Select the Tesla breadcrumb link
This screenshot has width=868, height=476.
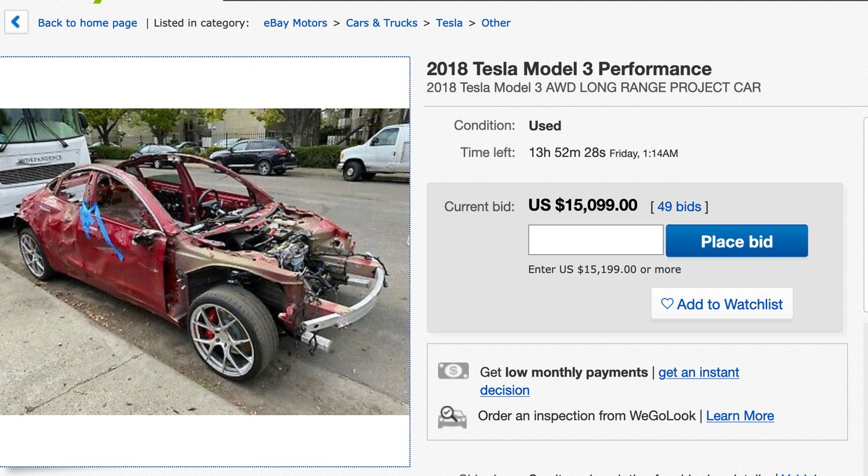449,23
